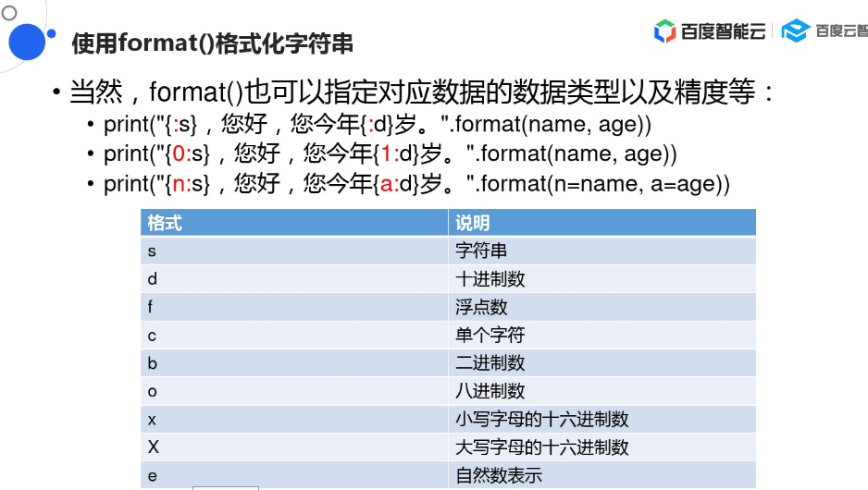Viewport: 868px width, 490px height.
Task: Click the small circle at top-left corner
Action: point(9,13)
